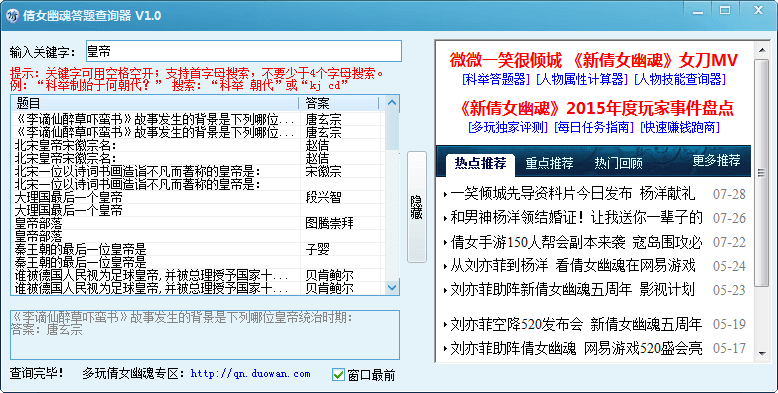Open news item 刘亦菲空降520发布会
The image size is (778, 393).
tap(576, 325)
